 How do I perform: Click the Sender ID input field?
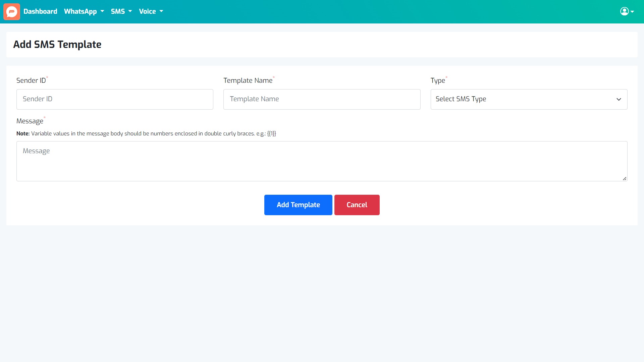115,99
